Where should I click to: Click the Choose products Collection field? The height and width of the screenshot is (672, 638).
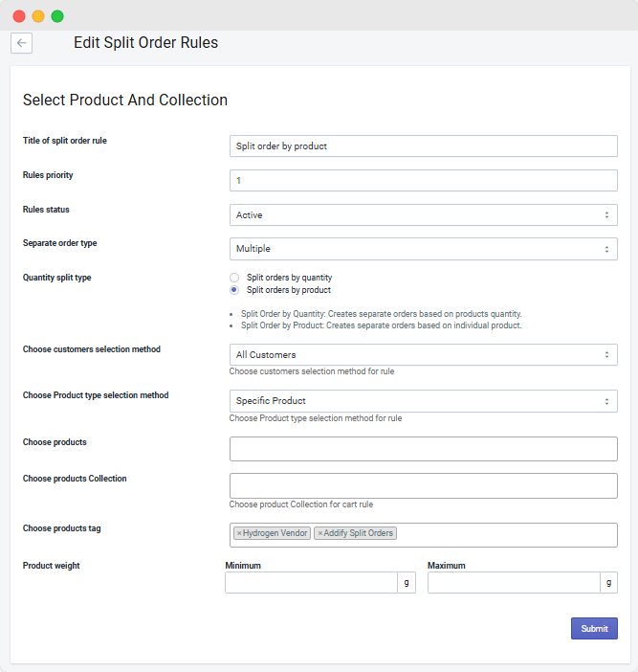pos(423,485)
